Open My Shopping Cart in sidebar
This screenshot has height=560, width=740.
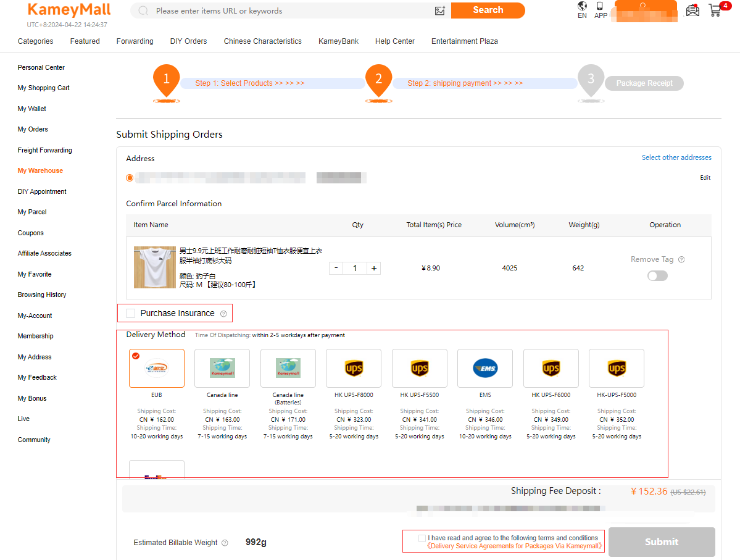coord(43,88)
